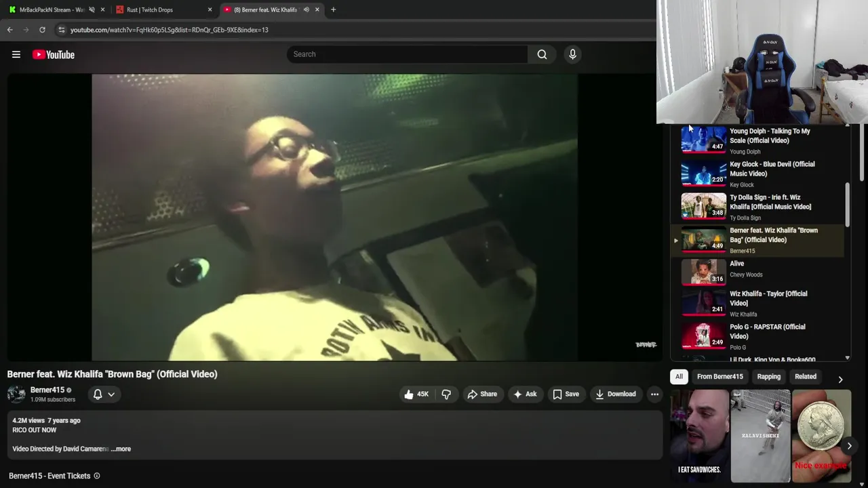Show next Shorts with right arrow
868x488 pixels.
point(849,446)
